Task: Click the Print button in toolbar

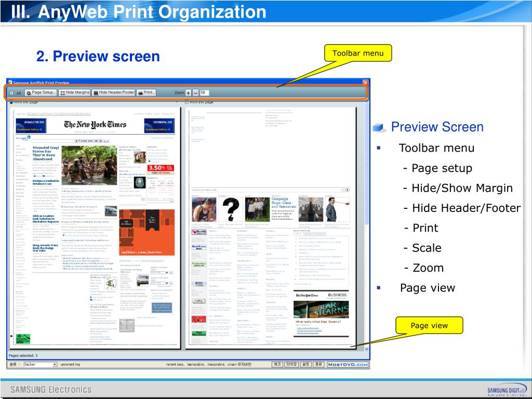Action: [x=146, y=92]
